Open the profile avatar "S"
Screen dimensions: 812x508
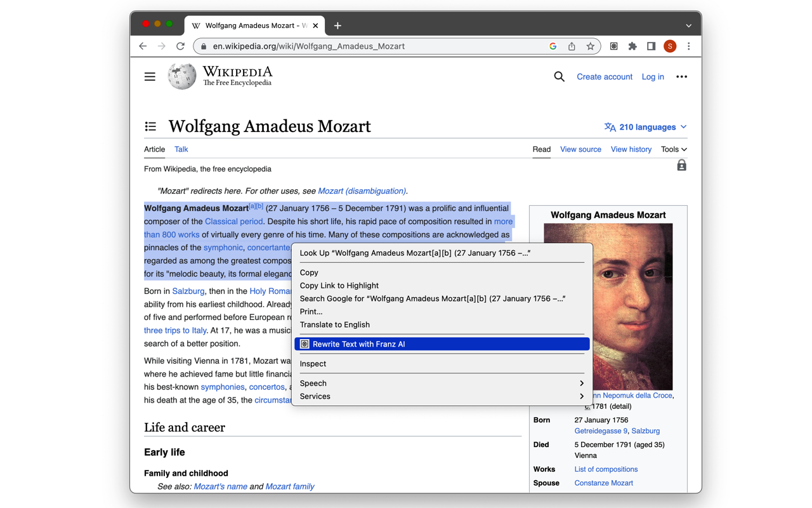click(670, 46)
